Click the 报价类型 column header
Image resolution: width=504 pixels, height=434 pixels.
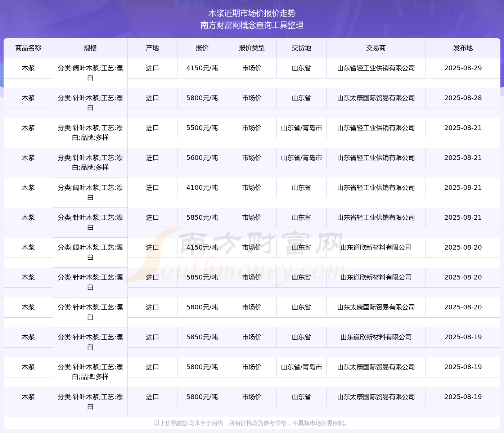pyautogui.click(x=252, y=48)
